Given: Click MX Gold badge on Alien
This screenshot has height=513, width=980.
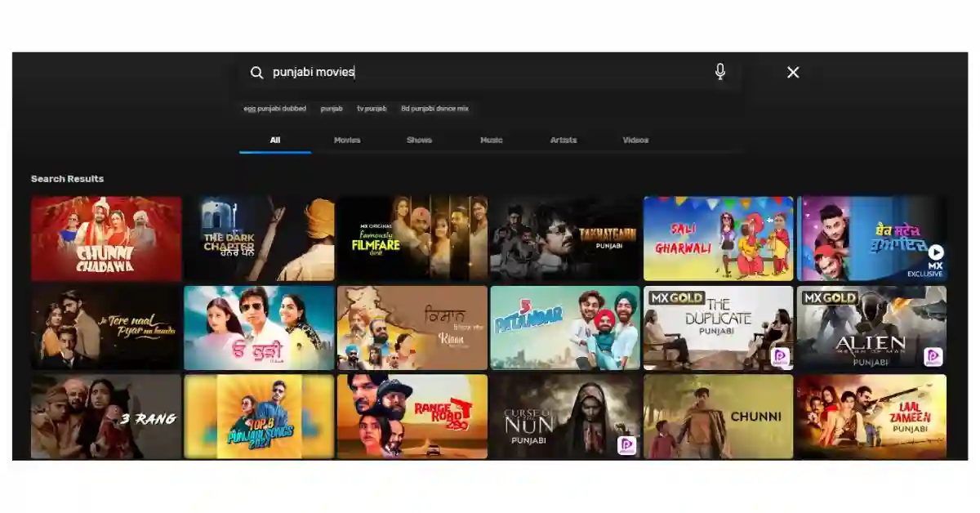Looking at the screenshot, I should click(829, 297).
